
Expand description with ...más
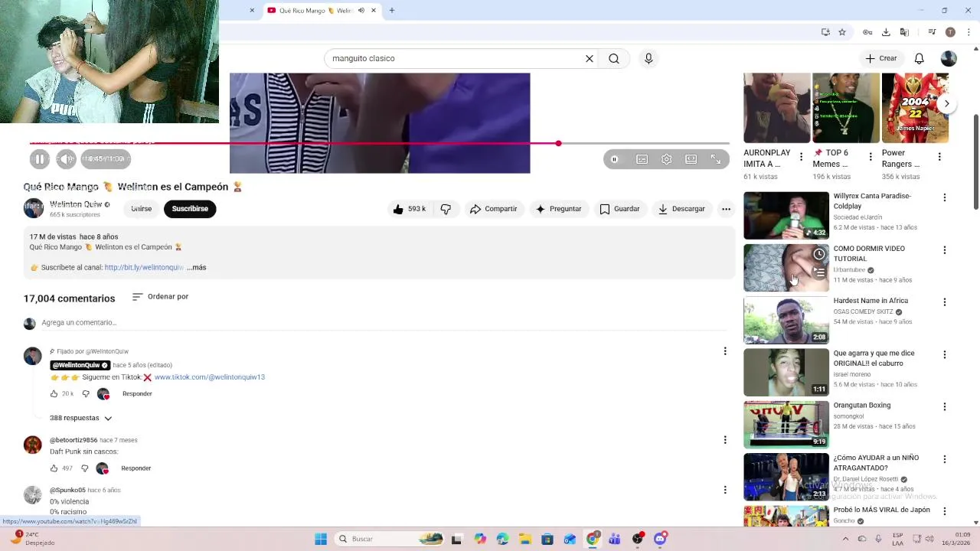tap(197, 267)
